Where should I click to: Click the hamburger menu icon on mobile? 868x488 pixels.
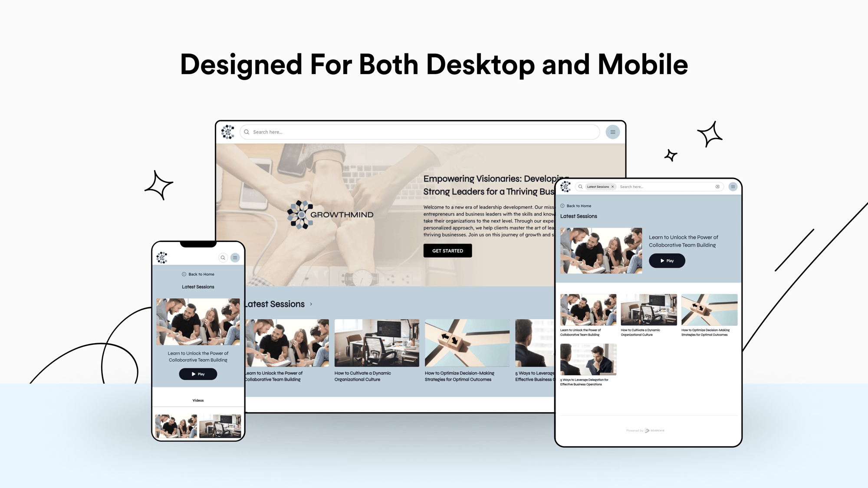click(235, 257)
